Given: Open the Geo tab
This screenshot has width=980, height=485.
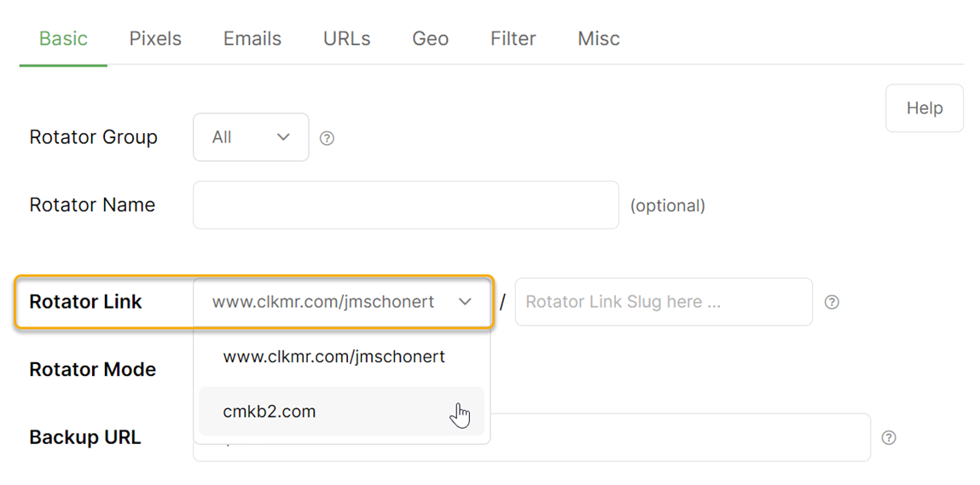Looking at the screenshot, I should [x=430, y=39].
